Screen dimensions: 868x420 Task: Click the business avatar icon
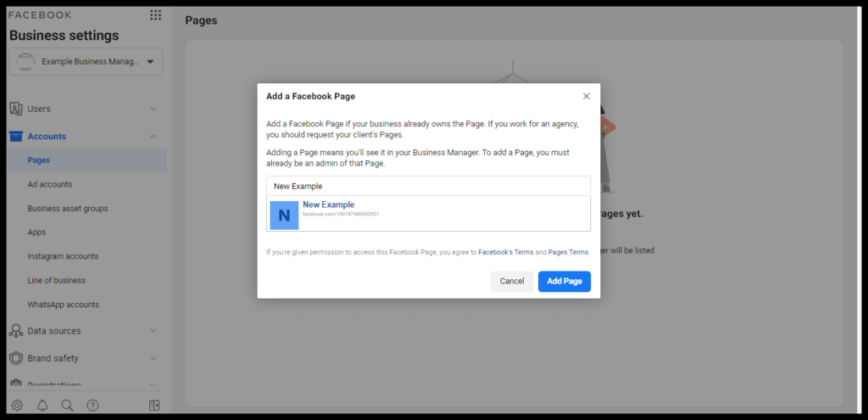pos(26,61)
